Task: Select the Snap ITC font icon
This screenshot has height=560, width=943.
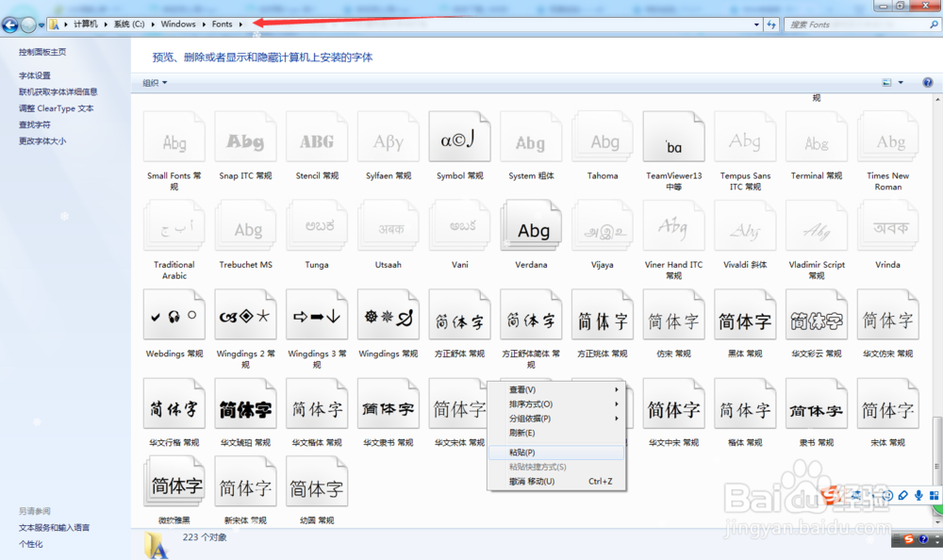Action: click(x=245, y=137)
